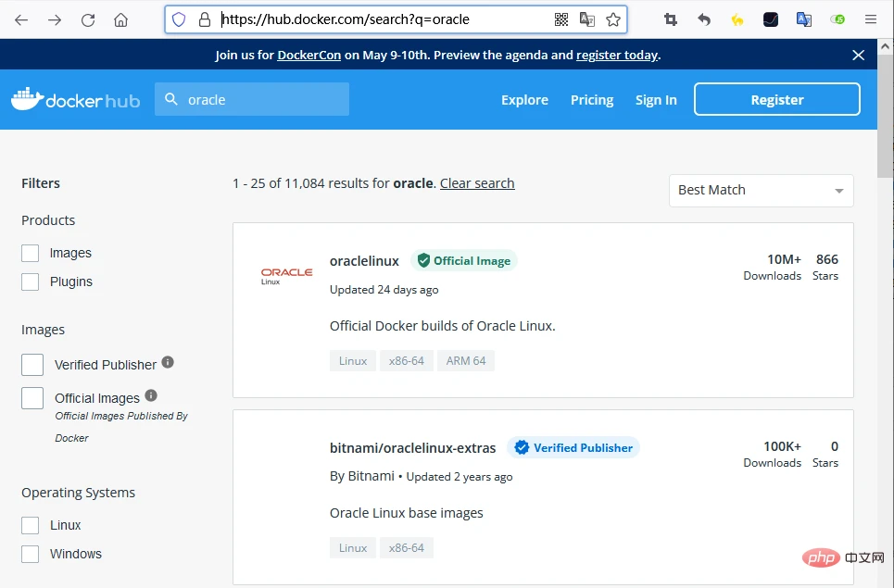
Task: Click the undo arrow extension icon
Action: click(x=704, y=20)
